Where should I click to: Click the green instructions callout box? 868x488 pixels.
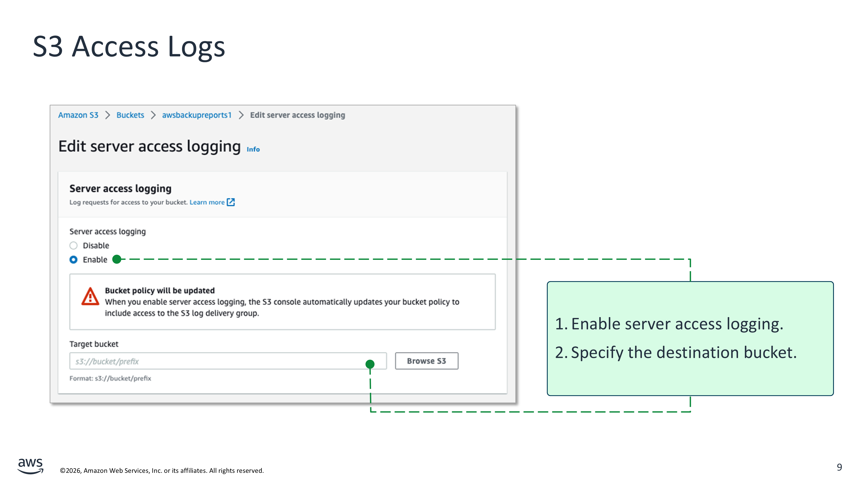point(690,339)
